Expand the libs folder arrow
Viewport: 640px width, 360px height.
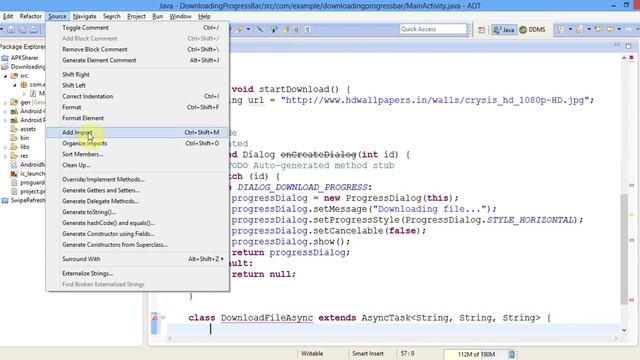[x=6, y=147]
